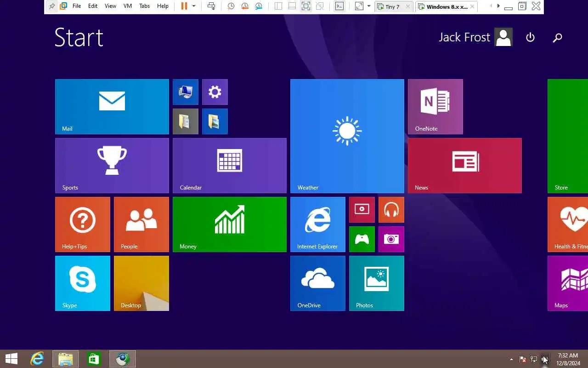Click Send Ctrl+Alt+Del toolbar icon
Viewport: 588px width, 368px height.
(x=211, y=6)
